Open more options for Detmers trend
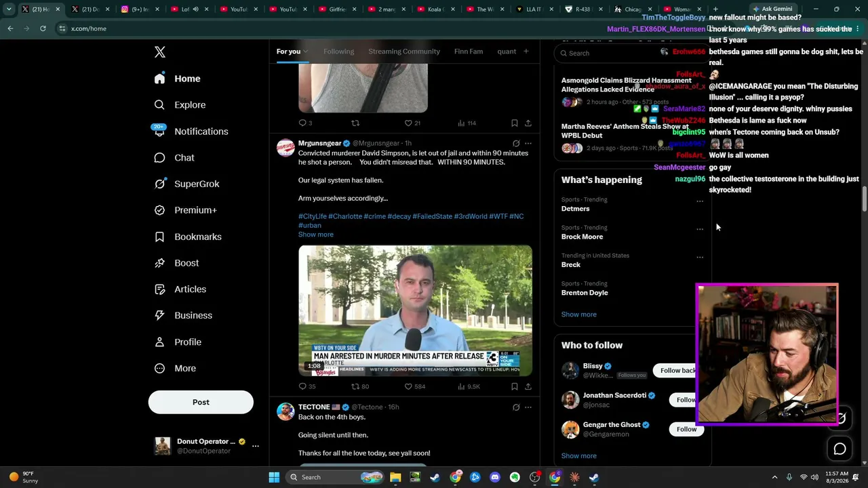868x488 pixels. click(700, 201)
